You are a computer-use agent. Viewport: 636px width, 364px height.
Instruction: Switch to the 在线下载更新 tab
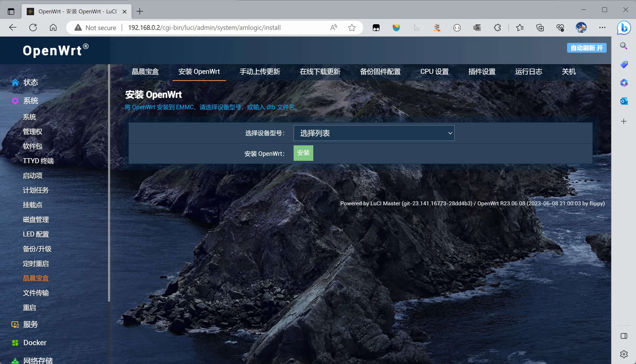[320, 72]
